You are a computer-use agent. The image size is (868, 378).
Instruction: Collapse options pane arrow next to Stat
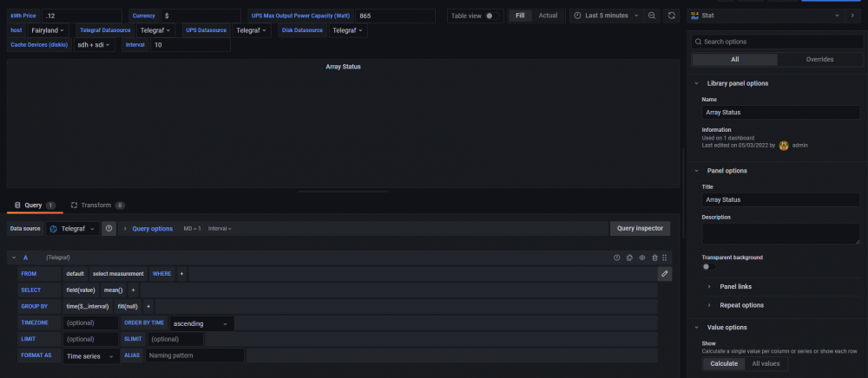(852, 16)
